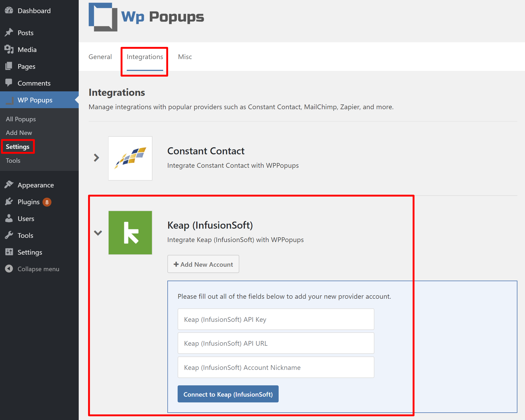
Task: Click Add New Account
Action: tap(203, 264)
